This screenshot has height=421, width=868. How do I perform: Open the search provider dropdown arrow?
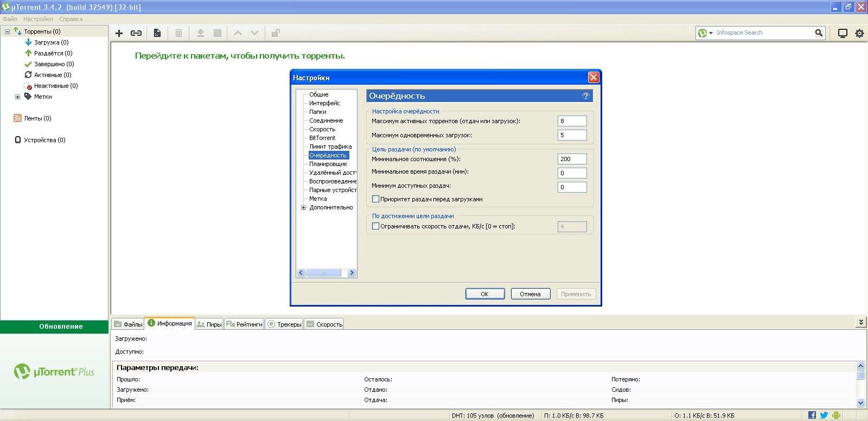[711, 33]
